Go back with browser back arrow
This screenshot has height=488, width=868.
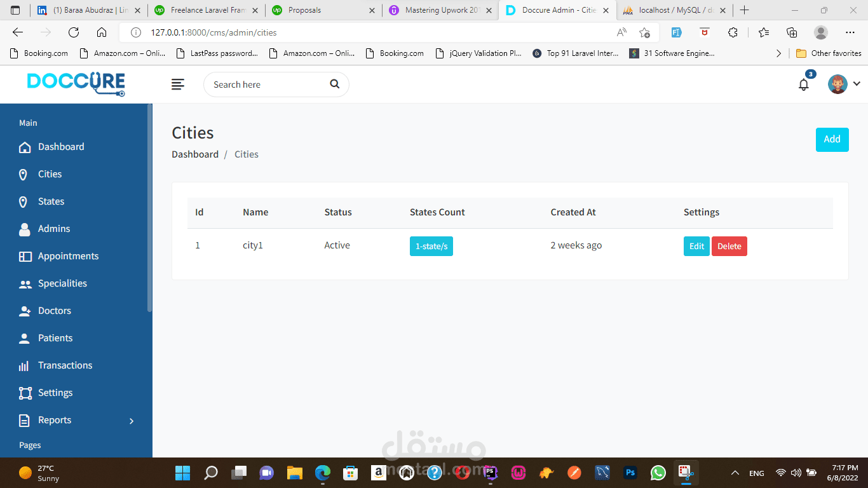[x=18, y=32]
